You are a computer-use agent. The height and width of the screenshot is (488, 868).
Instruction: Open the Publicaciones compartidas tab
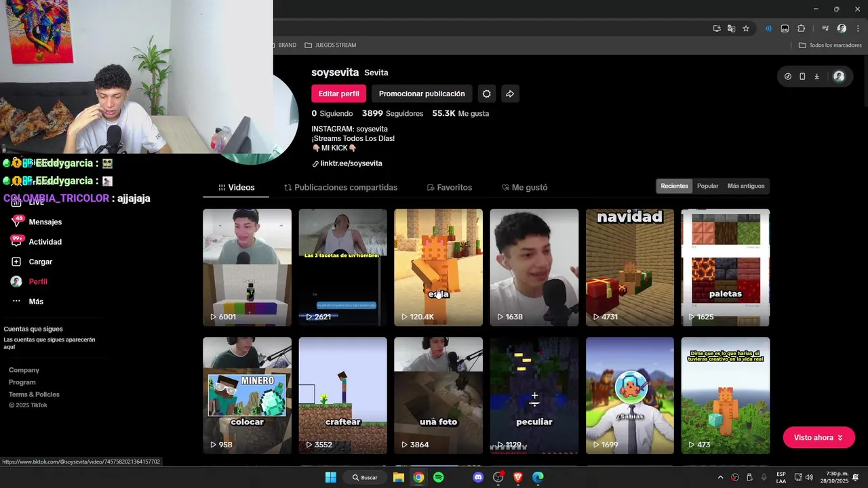pos(340,187)
